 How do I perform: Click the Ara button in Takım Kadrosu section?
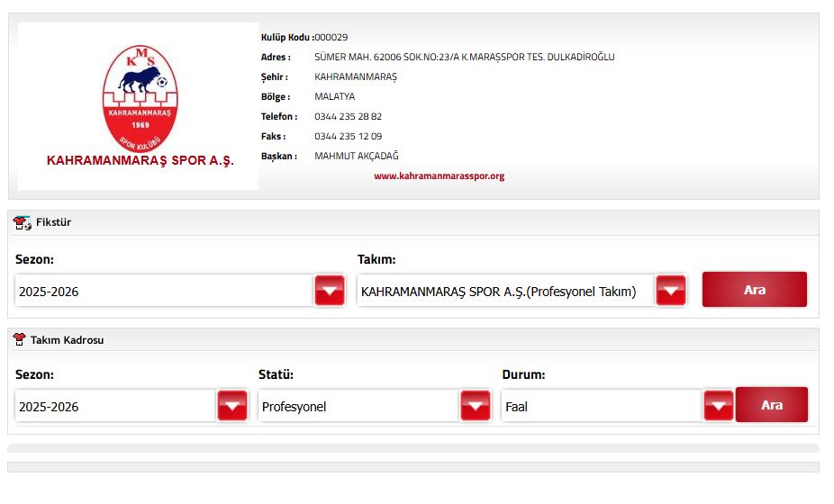[772, 405]
